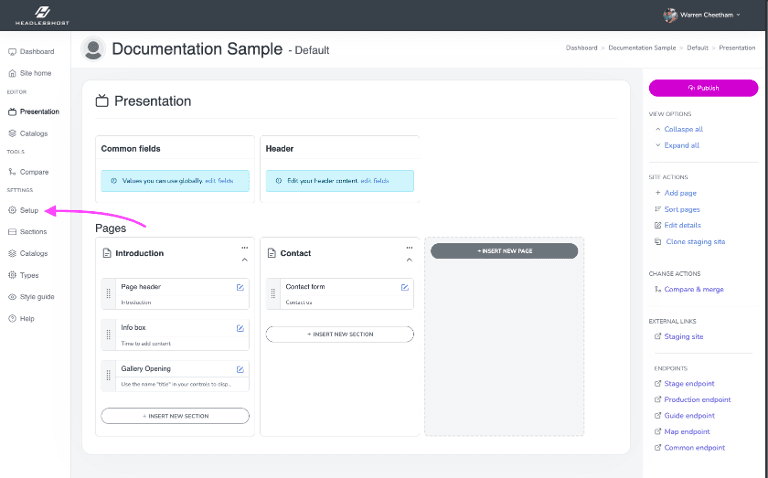
Task: Collapse the Contact page card
Action: tap(409, 259)
